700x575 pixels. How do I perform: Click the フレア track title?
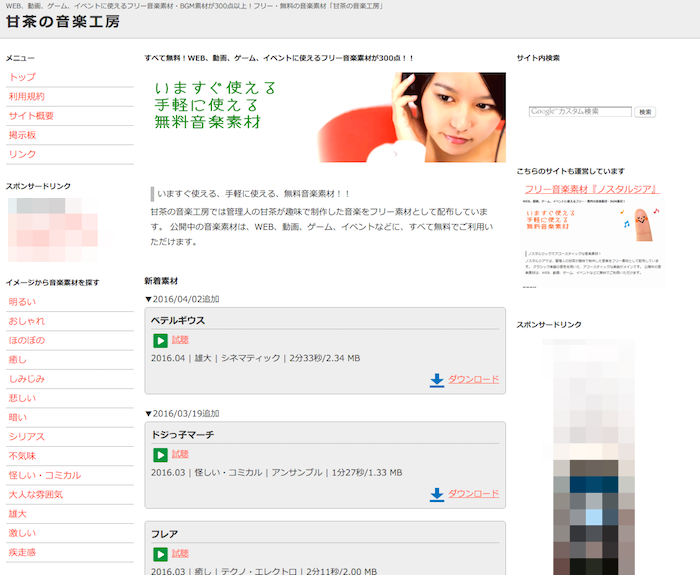point(164,534)
